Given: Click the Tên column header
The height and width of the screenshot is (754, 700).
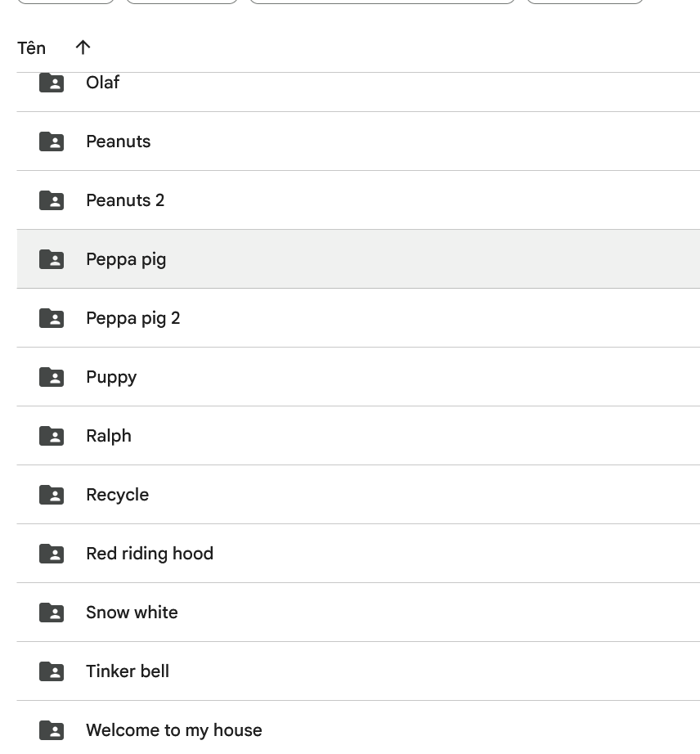Looking at the screenshot, I should pos(31,48).
